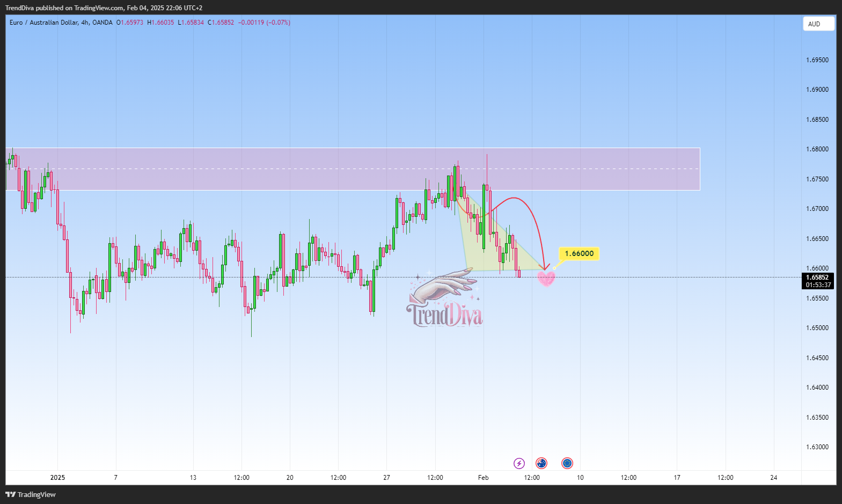
Task: Click the TrendDiva published header text
Action: tap(104, 8)
